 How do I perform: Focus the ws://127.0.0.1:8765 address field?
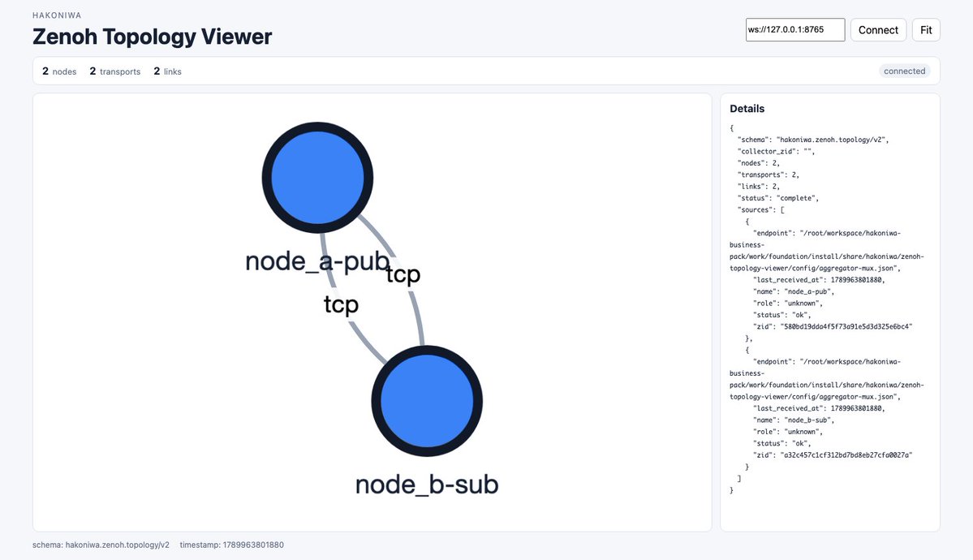coord(795,30)
